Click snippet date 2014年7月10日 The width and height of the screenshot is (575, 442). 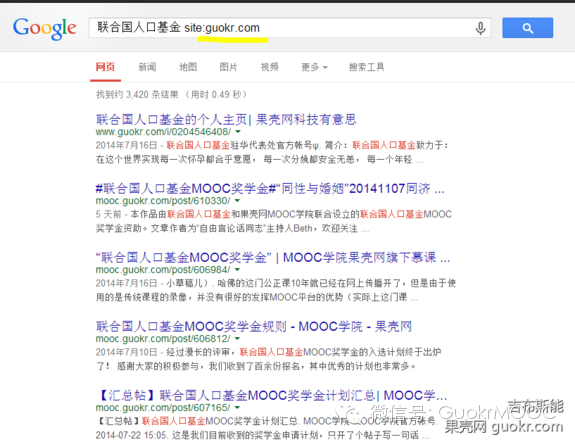pos(127,352)
